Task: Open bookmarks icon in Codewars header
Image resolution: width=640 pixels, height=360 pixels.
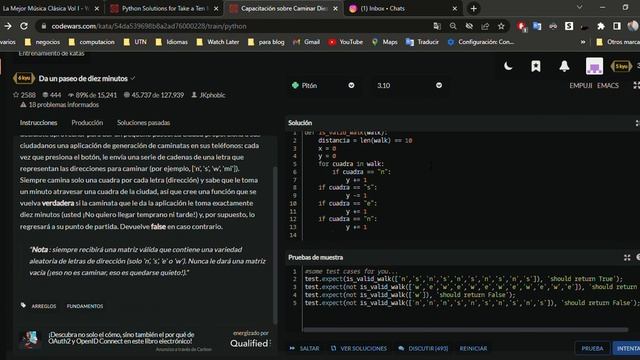Action: coord(536,66)
